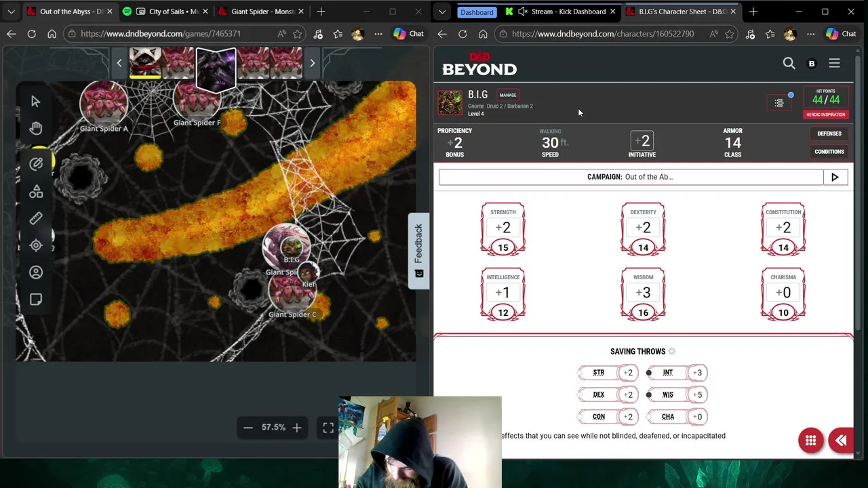Open tab search dropdown in left browser

pyautogui.click(x=11, y=12)
